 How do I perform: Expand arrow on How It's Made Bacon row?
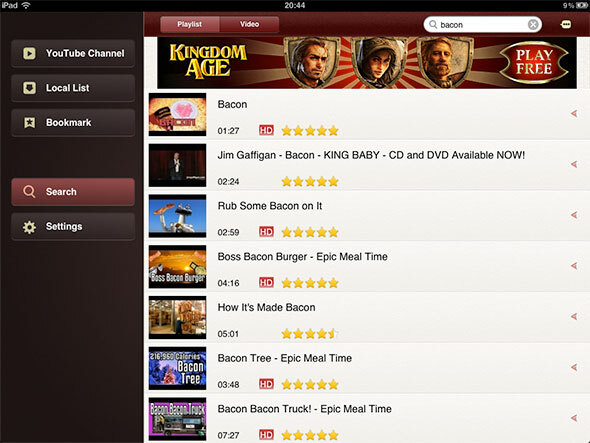click(x=574, y=317)
